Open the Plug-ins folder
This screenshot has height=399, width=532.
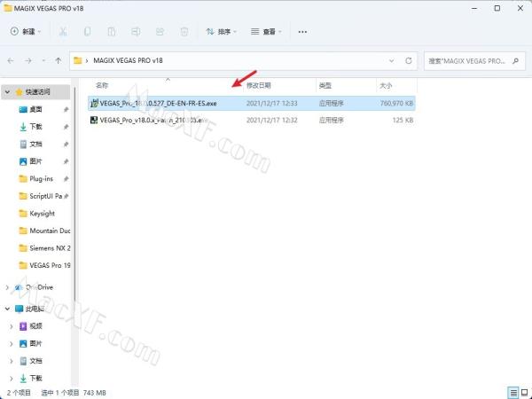41,179
